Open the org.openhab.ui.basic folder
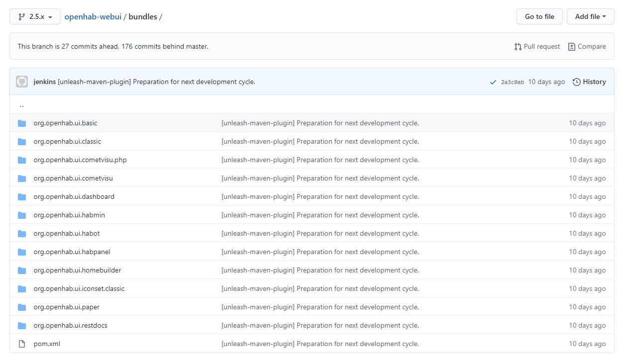 click(x=66, y=123)
